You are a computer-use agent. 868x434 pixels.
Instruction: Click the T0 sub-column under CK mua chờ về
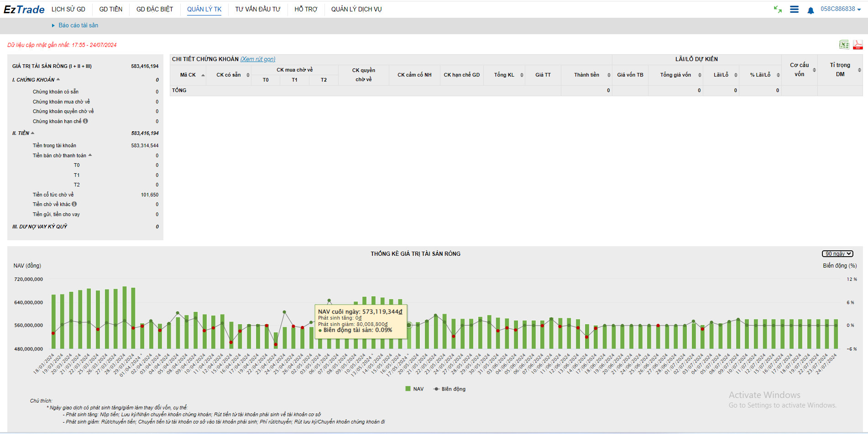(x=266, y=80)
